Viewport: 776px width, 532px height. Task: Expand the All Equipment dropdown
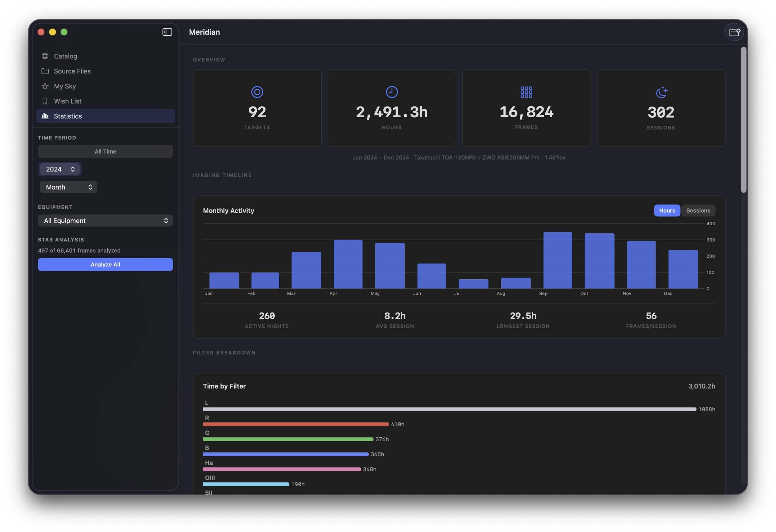[x=105, y=220]
